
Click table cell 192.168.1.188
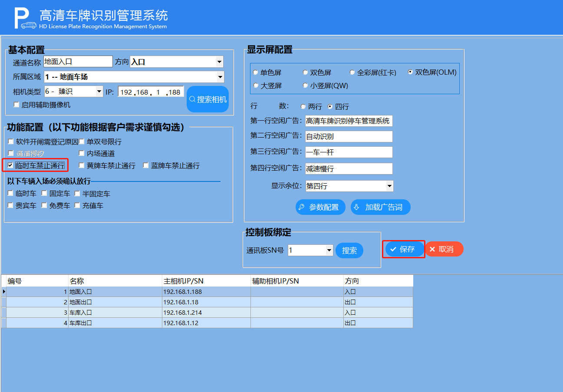click(207, 292)
